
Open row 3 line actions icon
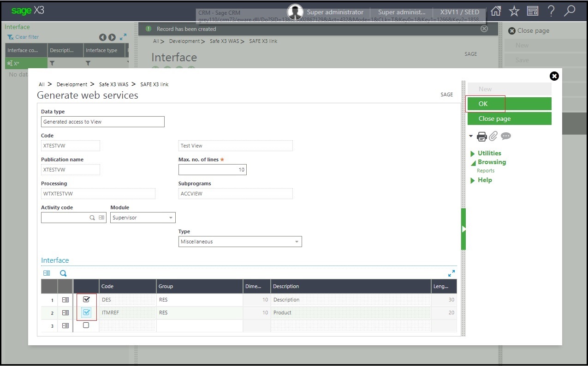[65, 325]
